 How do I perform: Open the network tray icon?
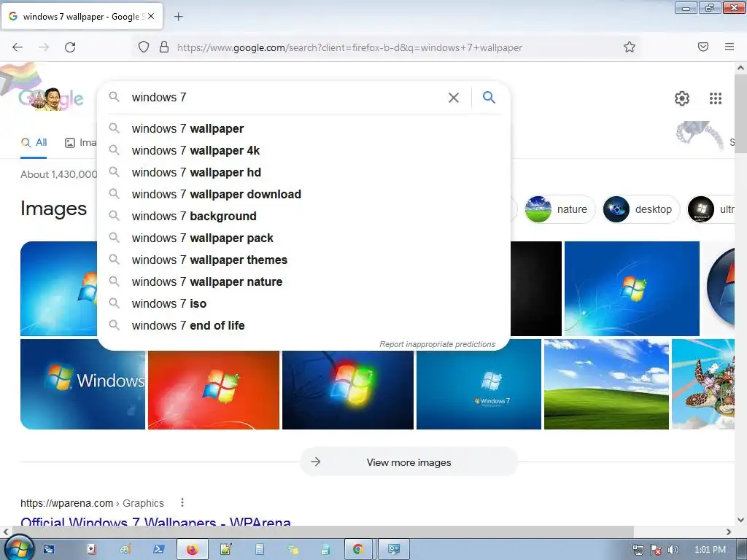[x=638, y=550]
